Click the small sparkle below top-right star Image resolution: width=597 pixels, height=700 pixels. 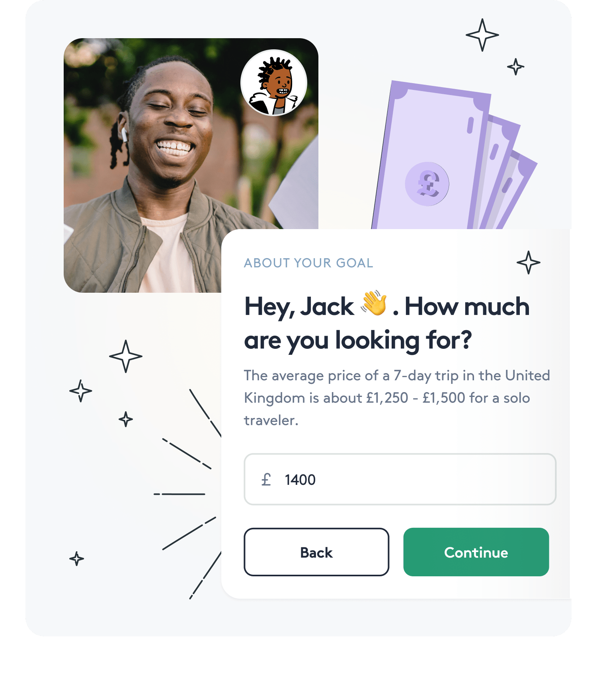pyautogui.click(x=516, y=67)
